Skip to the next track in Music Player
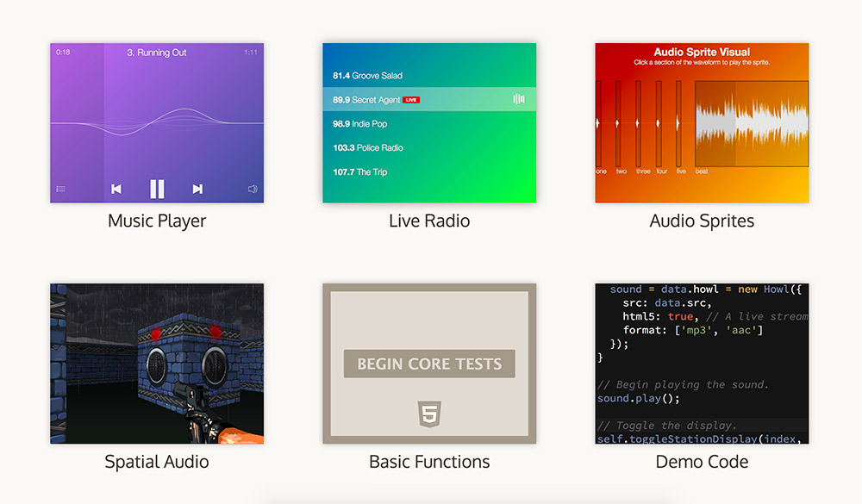862x504 pixels. coord(197,189)
